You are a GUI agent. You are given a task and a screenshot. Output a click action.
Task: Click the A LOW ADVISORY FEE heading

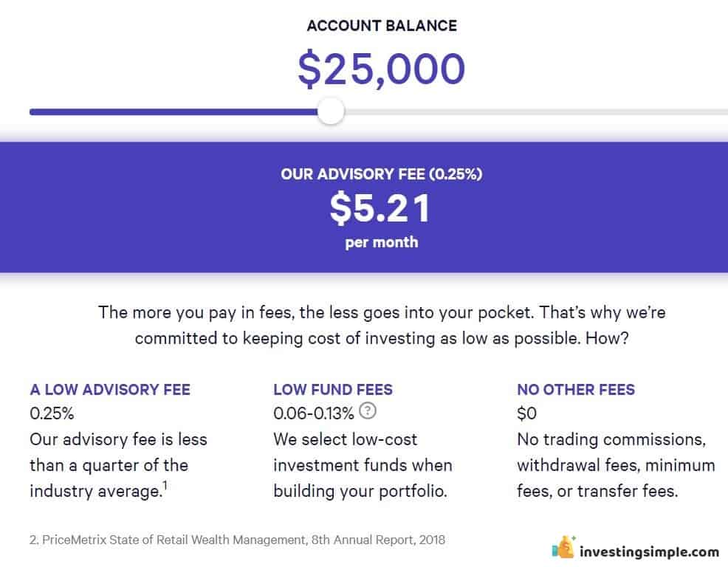pyautogui.click(x=110, y=389)
